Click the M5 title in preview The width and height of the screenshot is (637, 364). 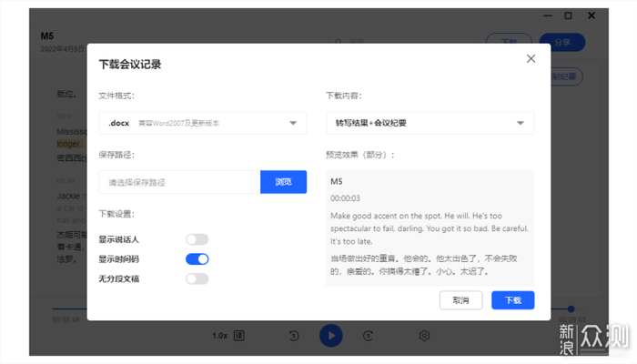(337, 181)
